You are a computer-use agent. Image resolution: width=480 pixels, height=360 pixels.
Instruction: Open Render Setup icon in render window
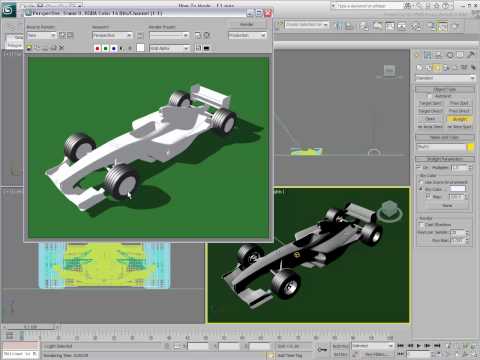pos(198,35)
